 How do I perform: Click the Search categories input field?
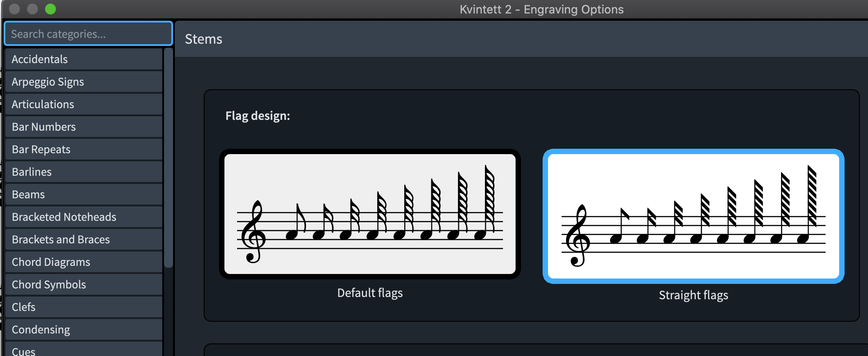88,34
